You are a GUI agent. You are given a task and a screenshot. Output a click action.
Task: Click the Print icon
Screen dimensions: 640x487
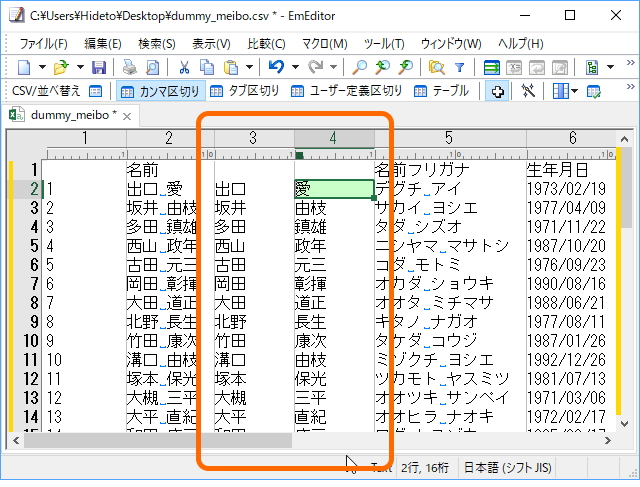pos(130,67)
